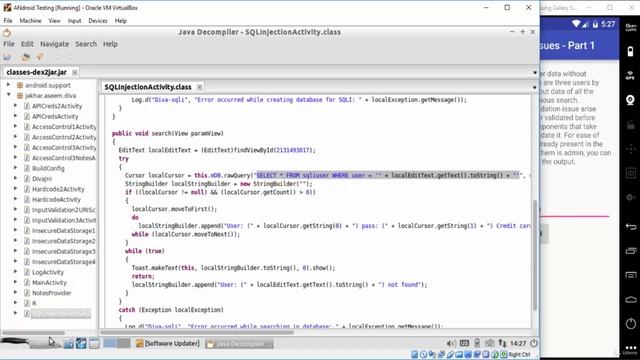
Task: Expand BuildConfig class node
Action: [x=16, y=168]
